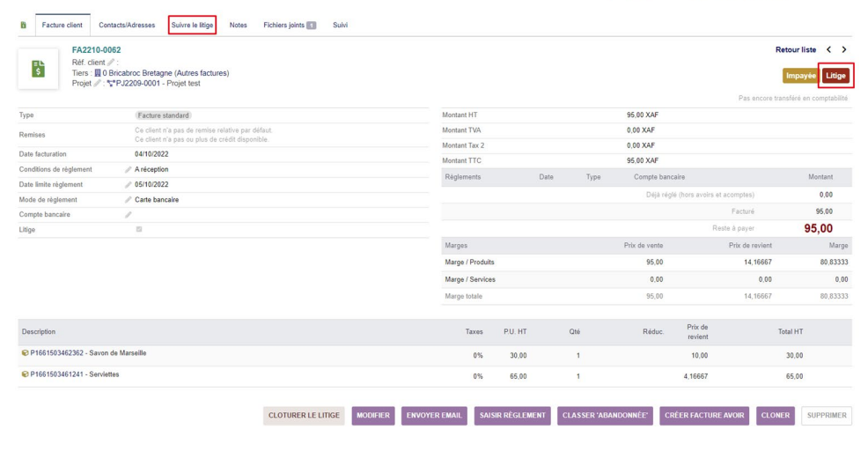Open project PJ2209-0001 - Projet test link

tap(158, 84)
